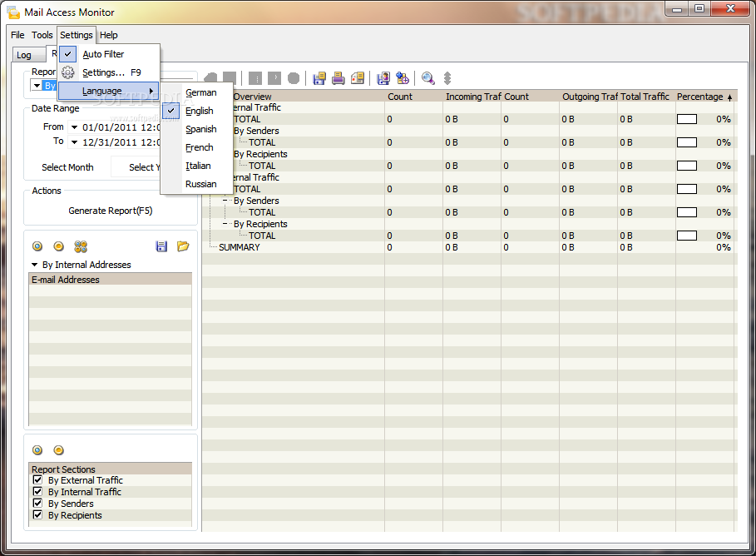Select German from the Language submenu
756x556 pixels.
click(200, 92)
